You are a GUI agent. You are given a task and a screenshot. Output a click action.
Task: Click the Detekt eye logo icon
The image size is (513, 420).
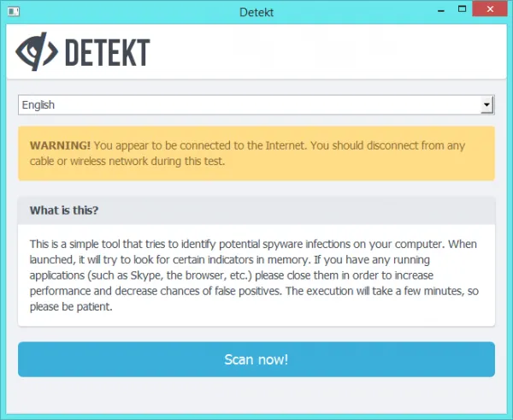click(37, 51)
